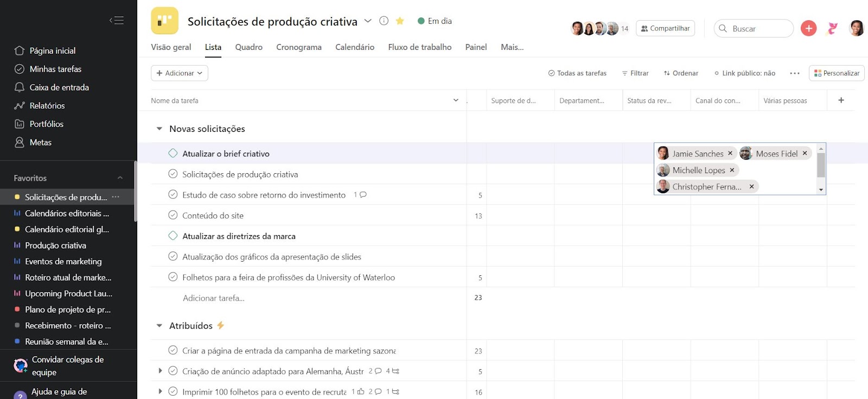Switch to the Quadro tab
Viewport: 868px width, 399px height.
point(248,47)
